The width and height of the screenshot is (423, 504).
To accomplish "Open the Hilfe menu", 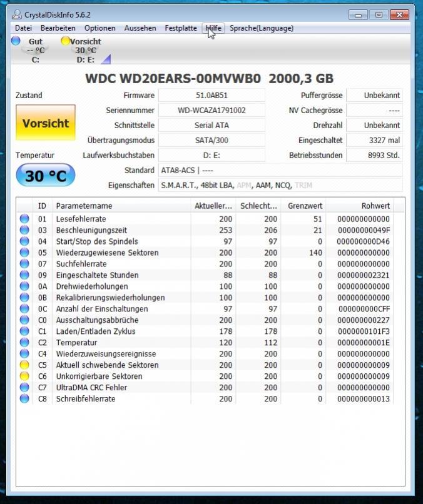I will 213,28.
